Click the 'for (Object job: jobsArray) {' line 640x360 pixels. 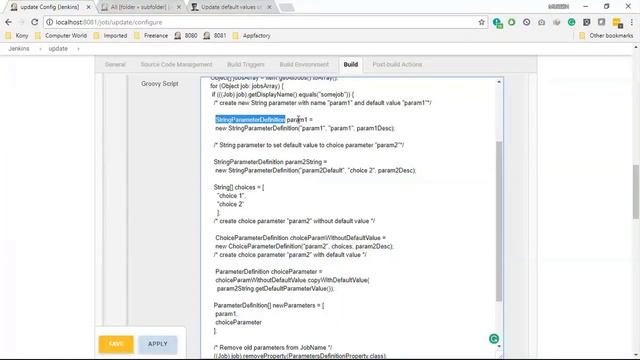[247, 86]
